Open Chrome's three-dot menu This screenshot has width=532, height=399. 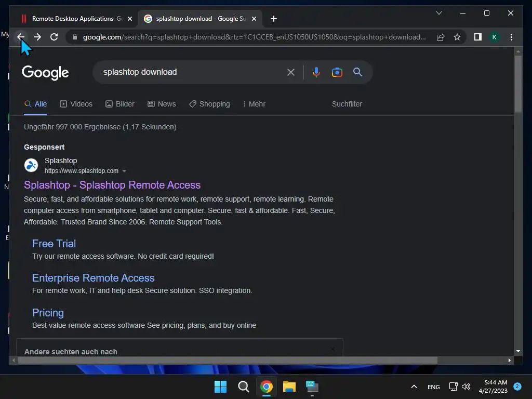pos(511,37)
